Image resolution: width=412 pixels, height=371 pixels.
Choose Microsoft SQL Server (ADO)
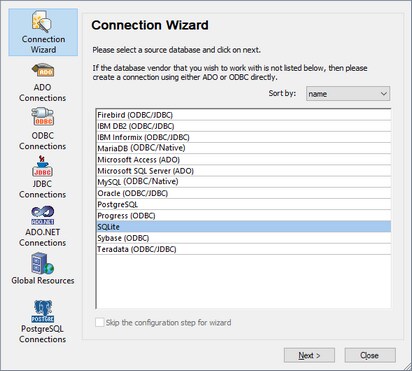coord(243,171)
